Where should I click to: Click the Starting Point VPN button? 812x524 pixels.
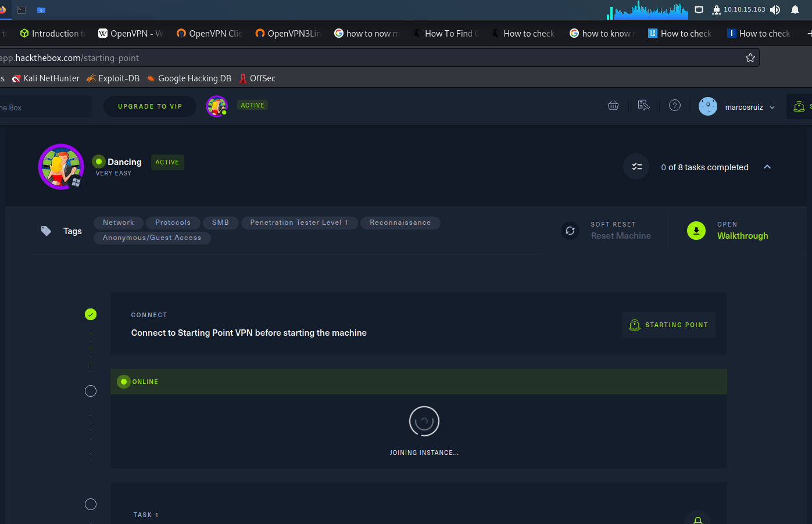tap(668, 325)
